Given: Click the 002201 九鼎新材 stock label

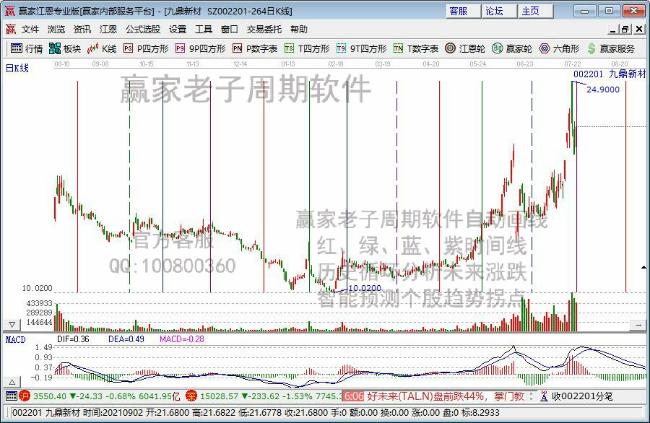Looking at the screenshot, I should 609,74.
